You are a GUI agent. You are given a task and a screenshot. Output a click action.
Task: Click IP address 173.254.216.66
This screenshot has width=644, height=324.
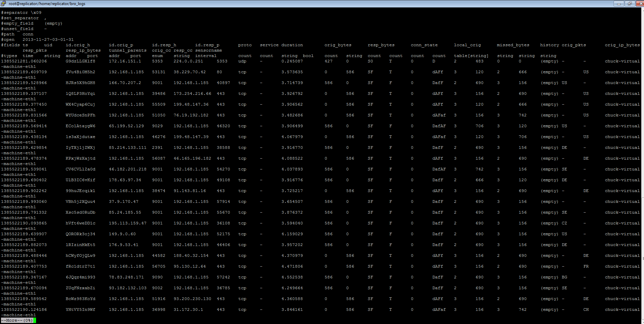click(x=192, y=94)
